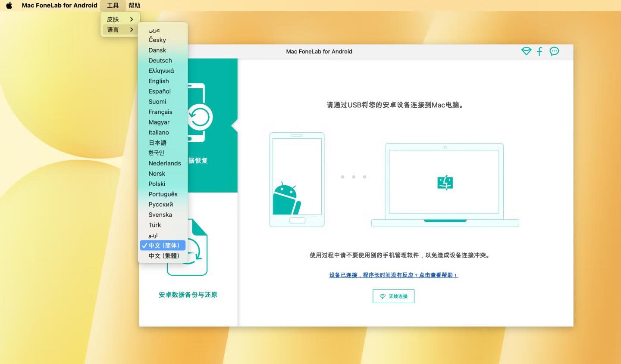Choose 日本語 from the language list
This screenshot has height=364, width=621.
pos(157,143)
